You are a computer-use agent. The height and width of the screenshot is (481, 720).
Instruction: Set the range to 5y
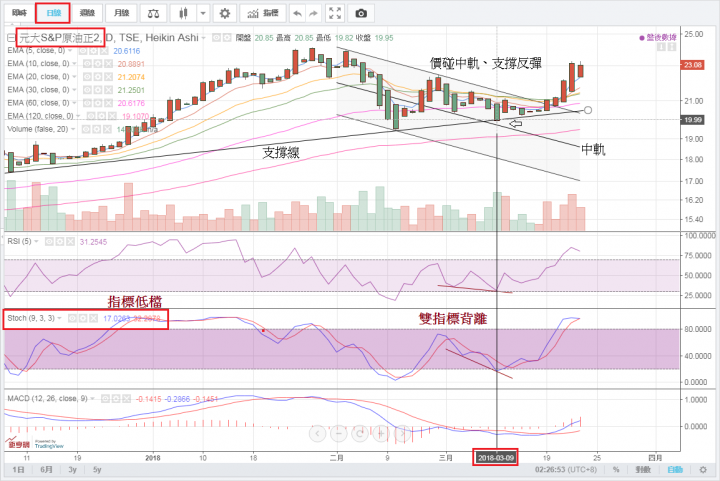click(97, 470)
